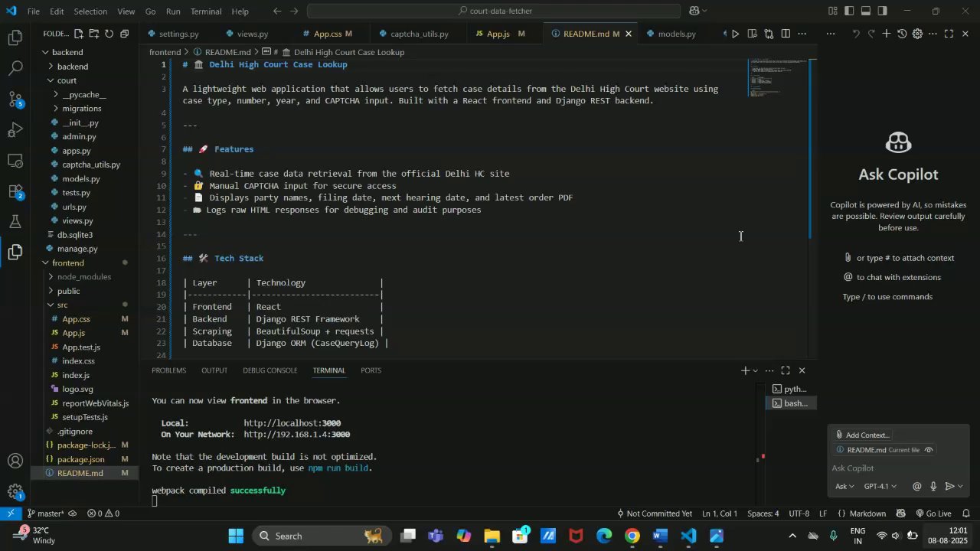Viewport: 980px width, 551px height.
Task: Open the Testing flask view
Action: tap(15, 221)
